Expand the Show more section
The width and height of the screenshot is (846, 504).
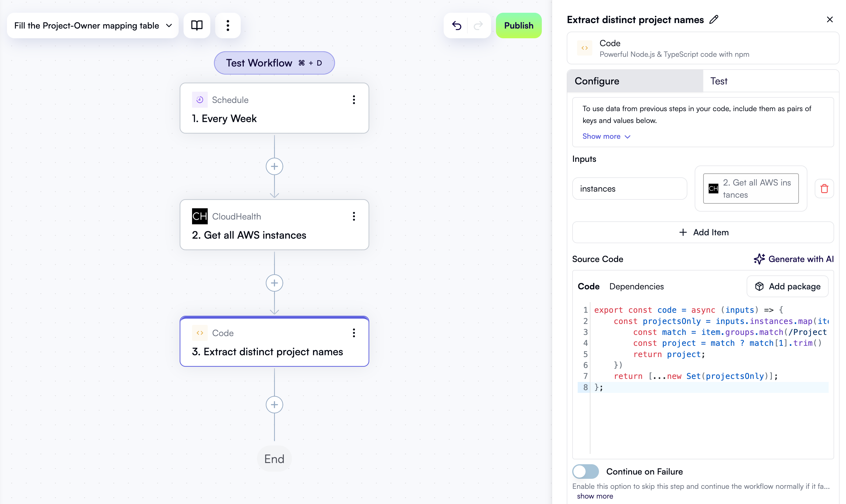pos(606,136)
